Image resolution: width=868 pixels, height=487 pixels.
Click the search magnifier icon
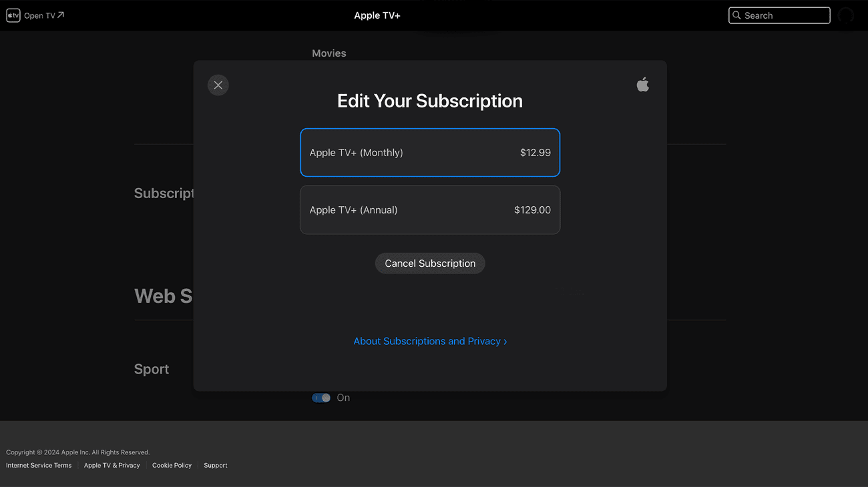pos(736,15)
